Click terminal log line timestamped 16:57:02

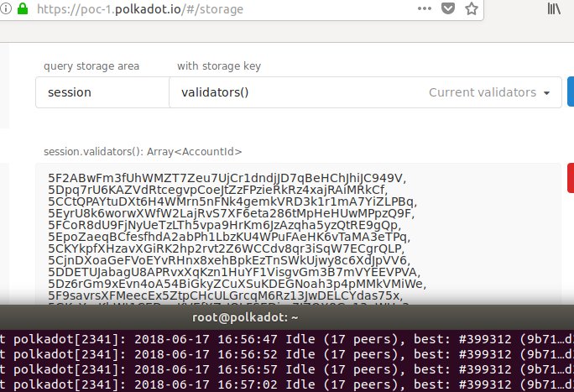tap(287, 384)
